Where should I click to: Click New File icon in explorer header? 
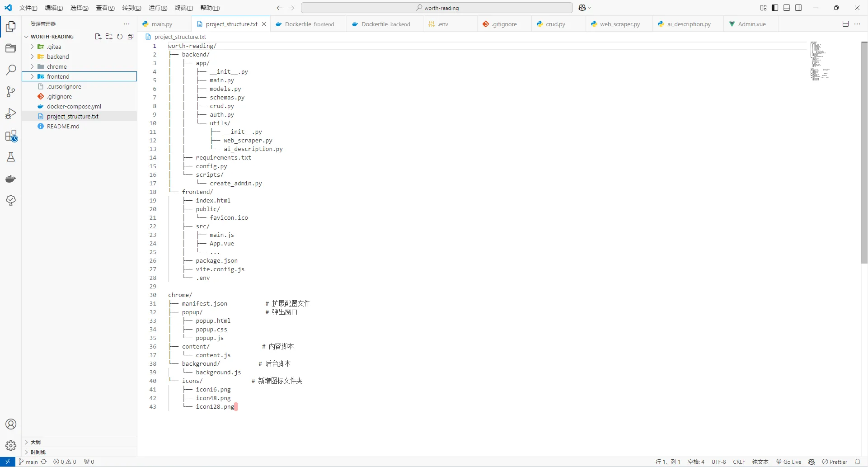pyautogui.click(x=98, y=37)
